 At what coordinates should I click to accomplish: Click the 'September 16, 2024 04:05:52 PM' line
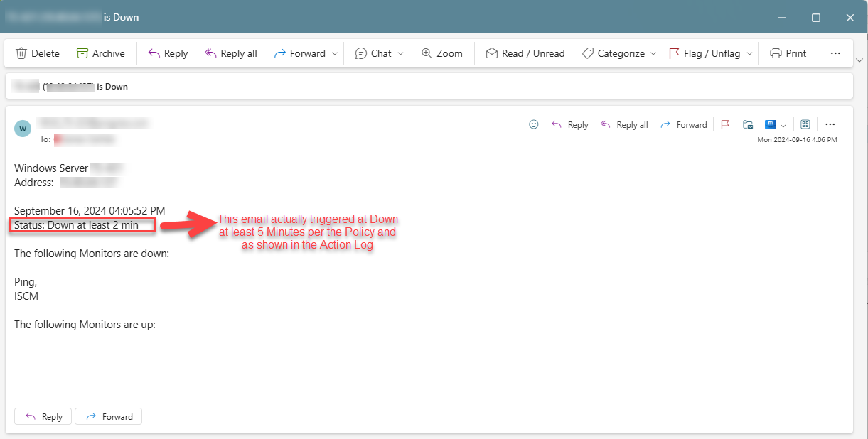click(90, 211)
